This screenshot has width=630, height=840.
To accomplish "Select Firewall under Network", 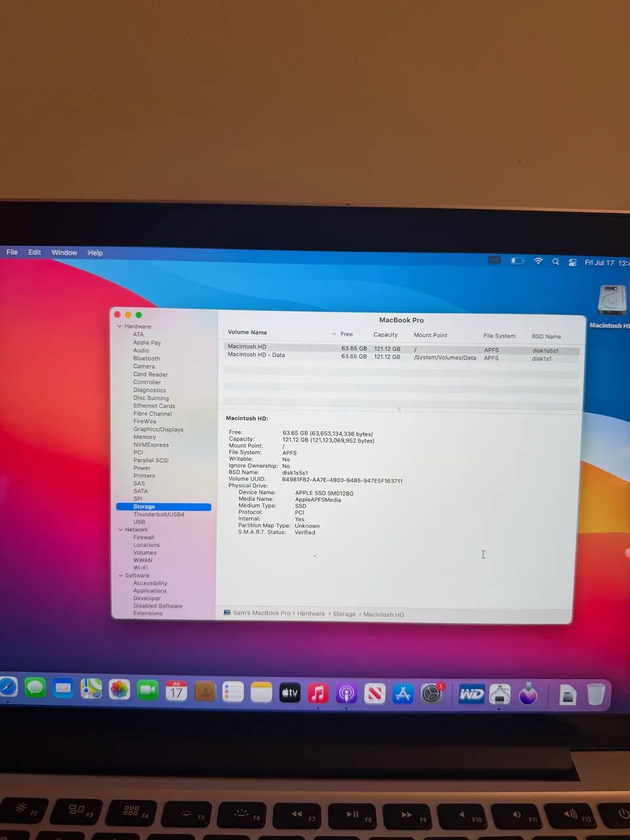I will (x=144, y=537).
